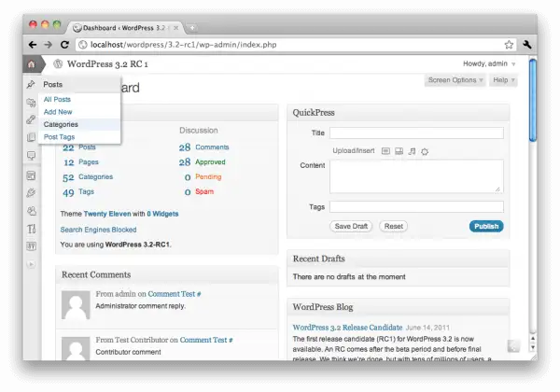
Task: Click the page vertical scrollbar thumb
Action: [x=533, y=100]
